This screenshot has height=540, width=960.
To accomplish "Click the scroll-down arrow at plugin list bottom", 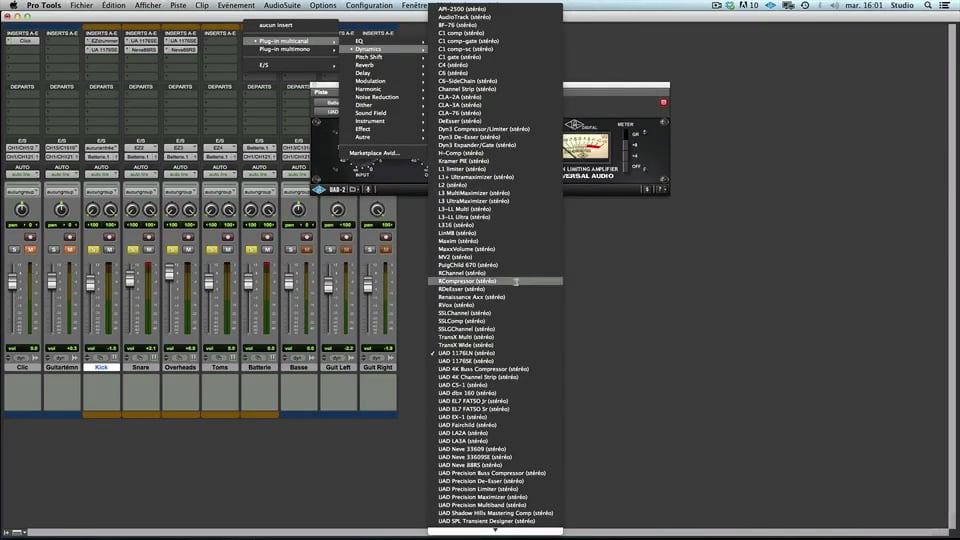I will (x=495, y=530).
